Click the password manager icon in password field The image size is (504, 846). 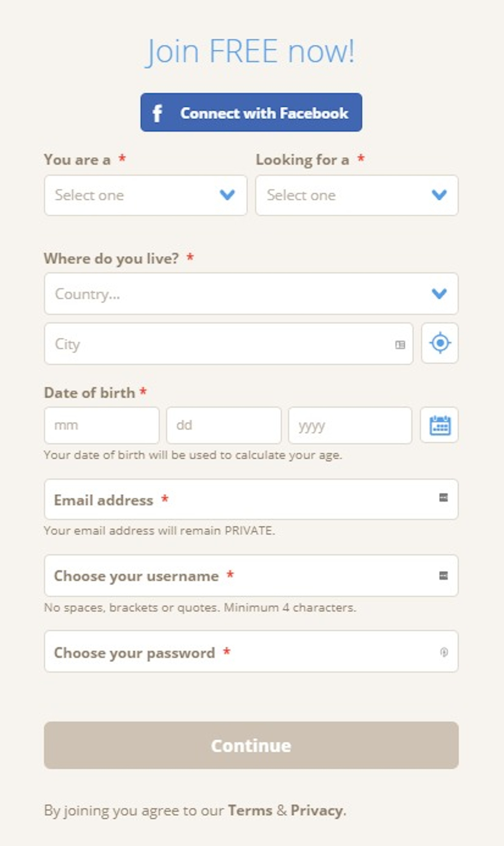[444, 652]
